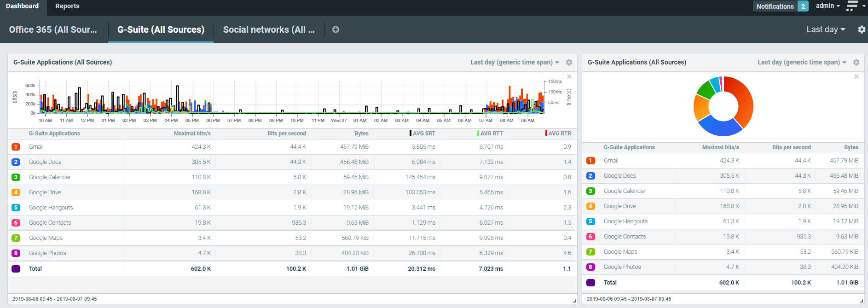Image resolution: width=868 pixels, height=308 pixels.
Task: Expand left widget generic time span dropdown
Action: coord(515,63)
